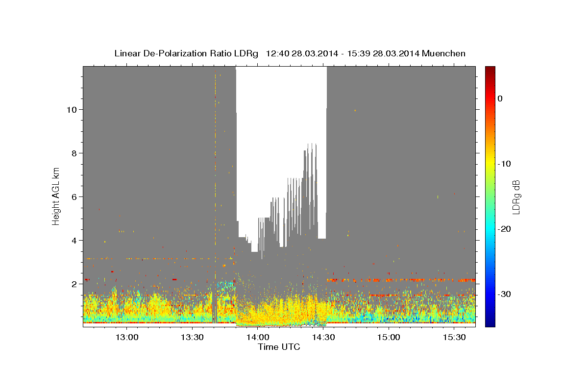588x392 pixels.
Task: Click the colorbar value -20
Action: click(x=505, y=229)
